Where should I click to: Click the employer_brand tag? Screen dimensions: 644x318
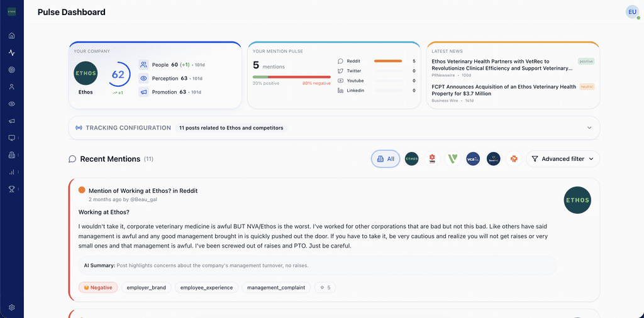[146, 288]
